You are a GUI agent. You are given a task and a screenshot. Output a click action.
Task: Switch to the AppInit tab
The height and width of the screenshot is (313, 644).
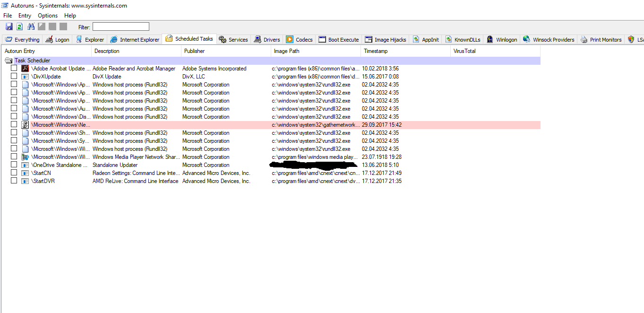(426, 40)
